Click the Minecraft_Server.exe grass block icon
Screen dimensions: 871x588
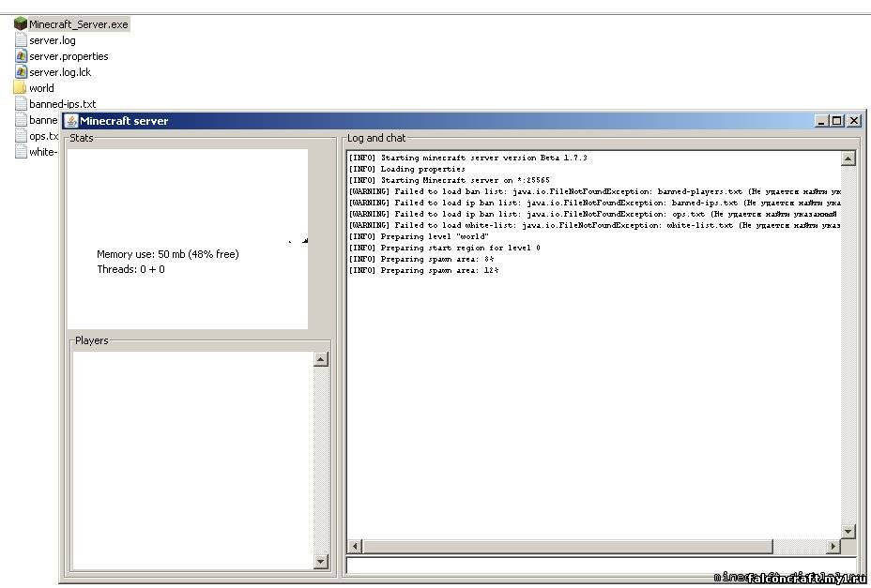(x=20, y=23)
